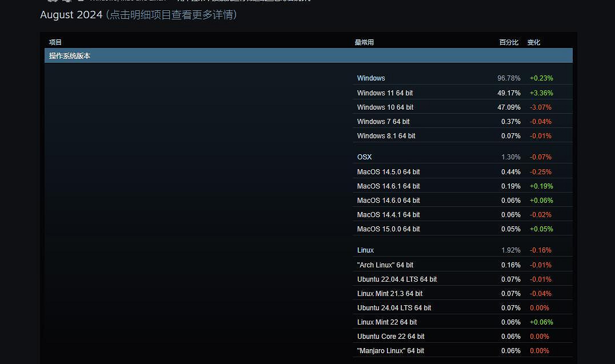Click the Windows logo icon at the top
Screen dimensions: 615x364
(x=53, y=2)
